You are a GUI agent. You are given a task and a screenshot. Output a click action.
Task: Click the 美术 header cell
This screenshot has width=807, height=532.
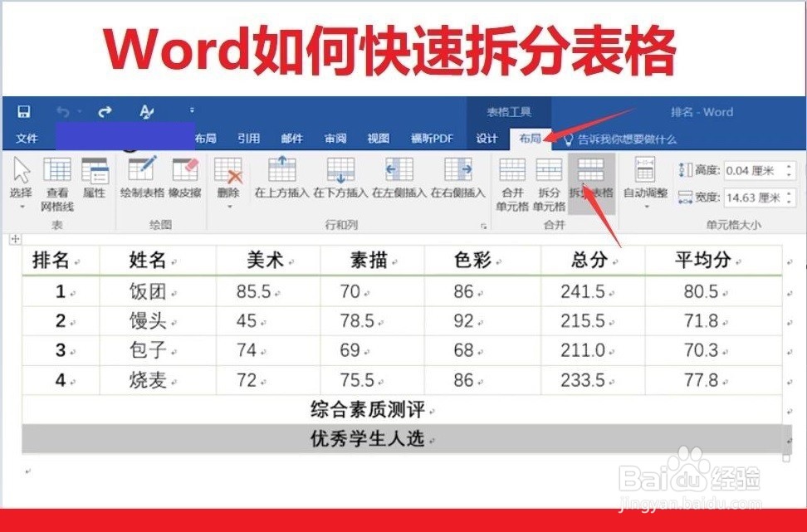[269, 261]
